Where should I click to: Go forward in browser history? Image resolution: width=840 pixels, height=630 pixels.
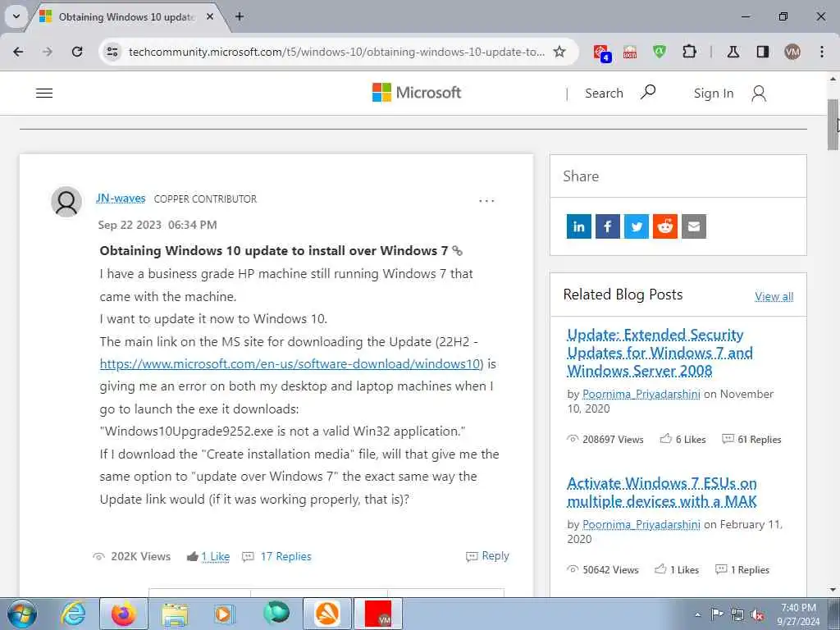click(48, 52)
